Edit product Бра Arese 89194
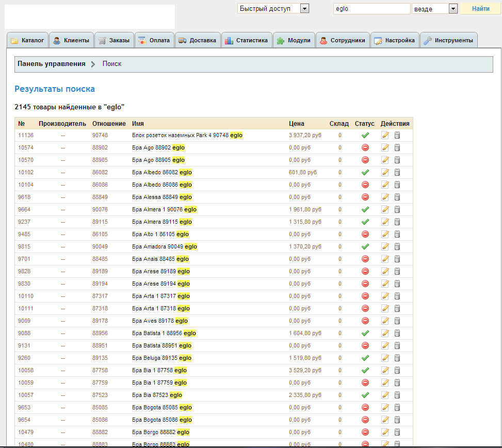 [x=385, y=284]
